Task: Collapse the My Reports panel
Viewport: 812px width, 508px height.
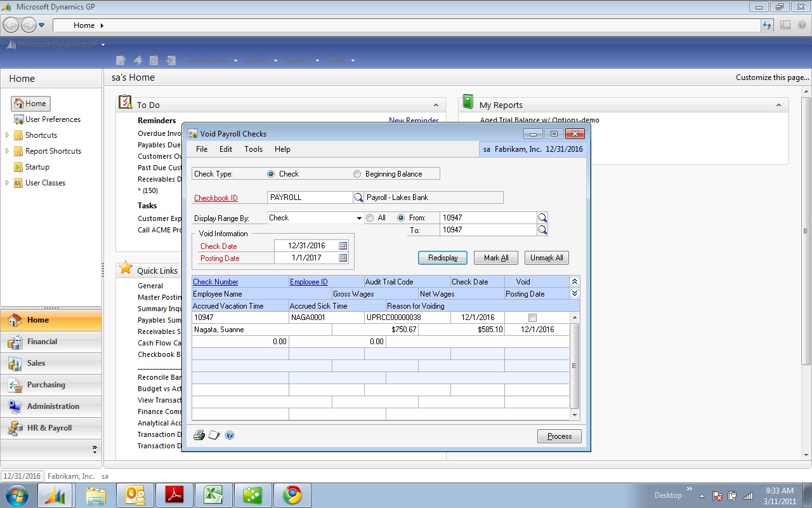Action: pyautogui.click(x=780, y=104)
